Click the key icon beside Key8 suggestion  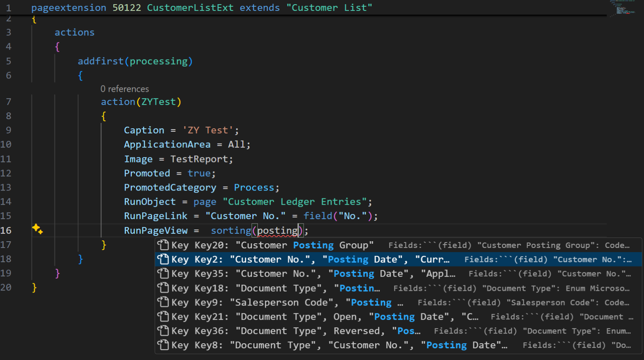[163, 345]
